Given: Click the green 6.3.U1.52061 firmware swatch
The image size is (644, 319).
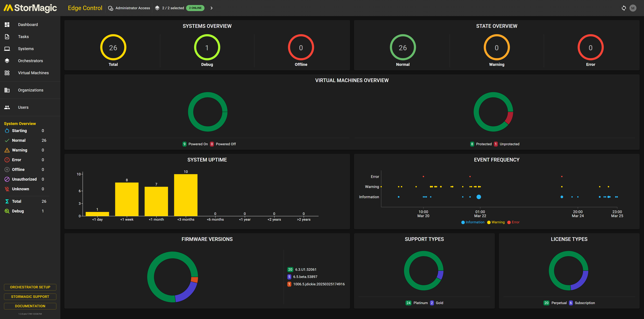Looking at the screenshot, I should tap(290, 270).
